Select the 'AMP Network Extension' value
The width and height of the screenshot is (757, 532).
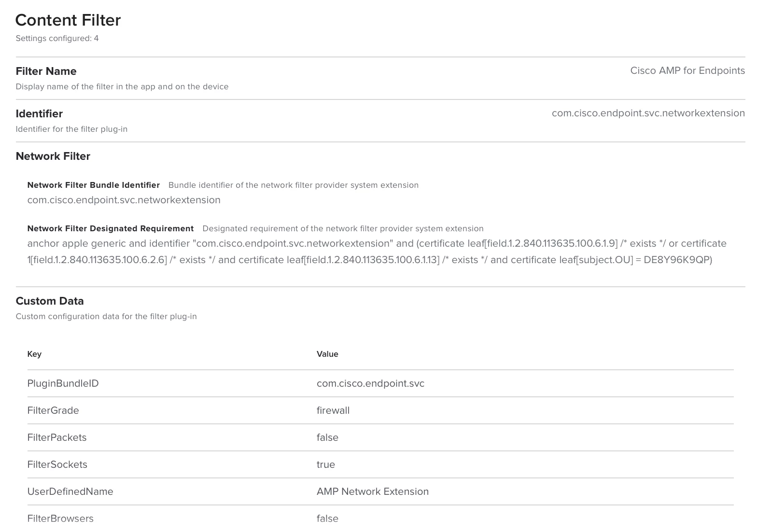tap(373, 491)
